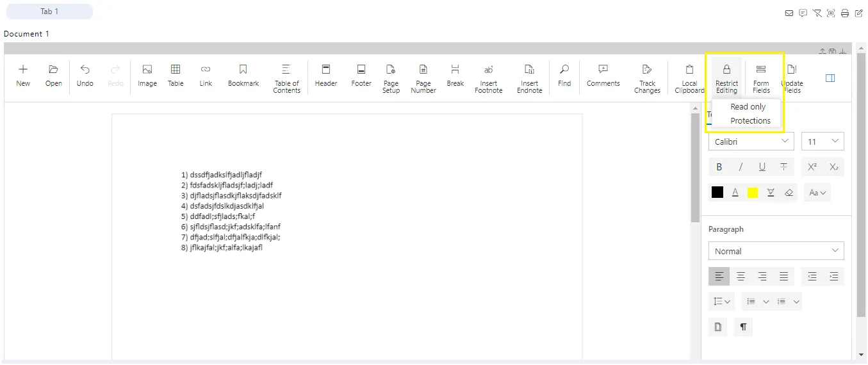Open Form Fields options

[x=761, y=78]
